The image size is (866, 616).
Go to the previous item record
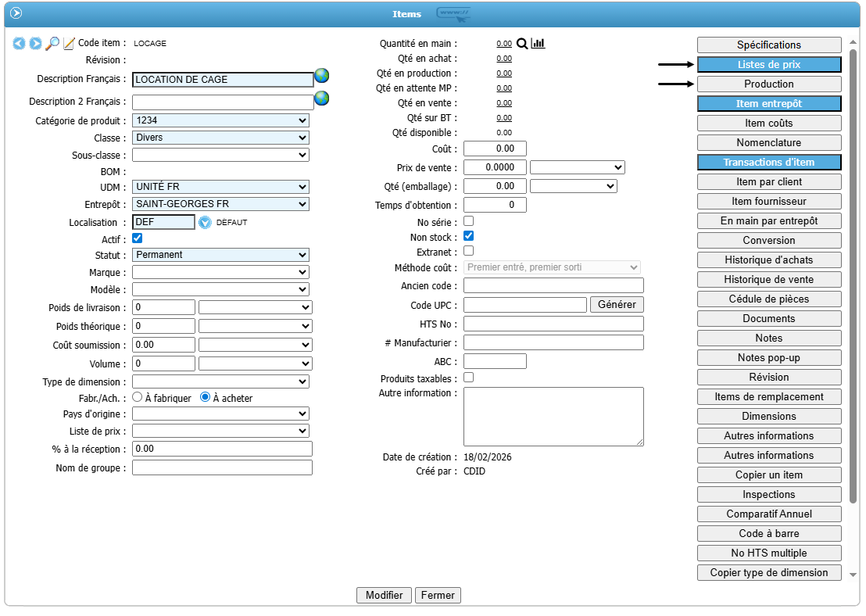[20, 44]
